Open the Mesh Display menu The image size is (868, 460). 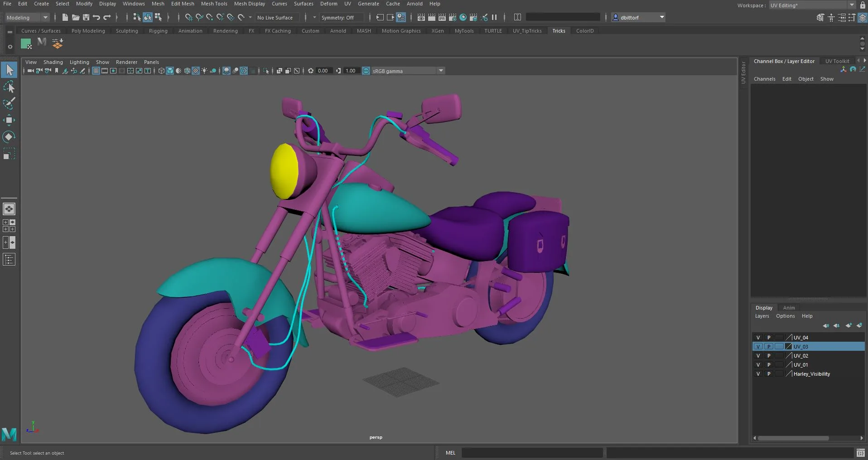[249, 4]
